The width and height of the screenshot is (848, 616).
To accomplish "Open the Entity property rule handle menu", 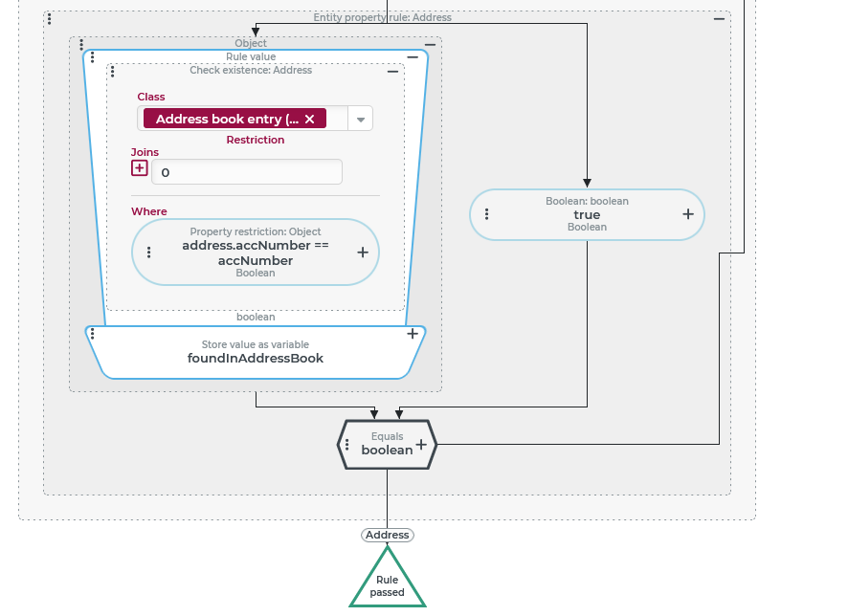I will 50,18.
